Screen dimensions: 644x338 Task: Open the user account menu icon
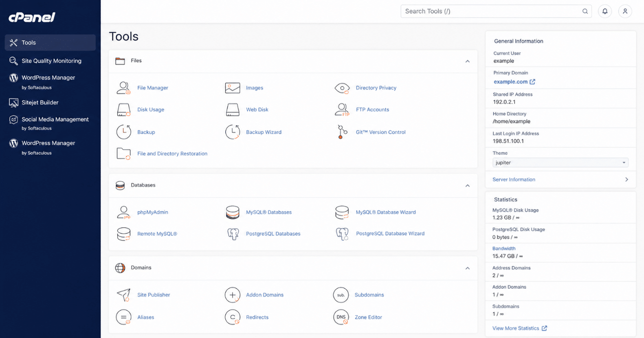(x=625, y=11)
